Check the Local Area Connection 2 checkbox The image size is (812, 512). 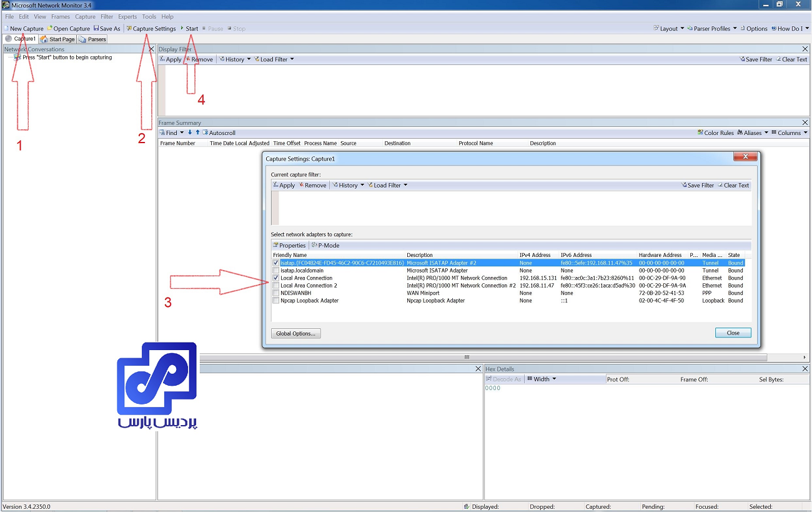276,286
